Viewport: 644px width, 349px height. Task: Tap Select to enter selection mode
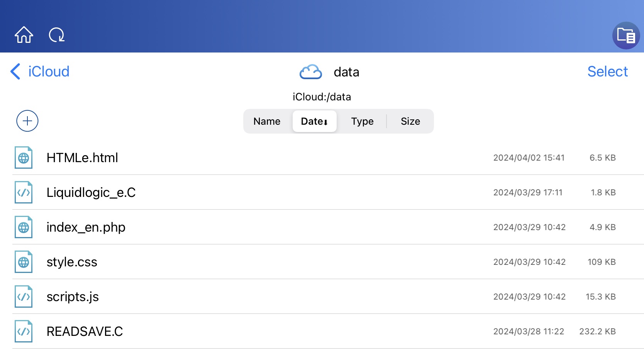607,72
